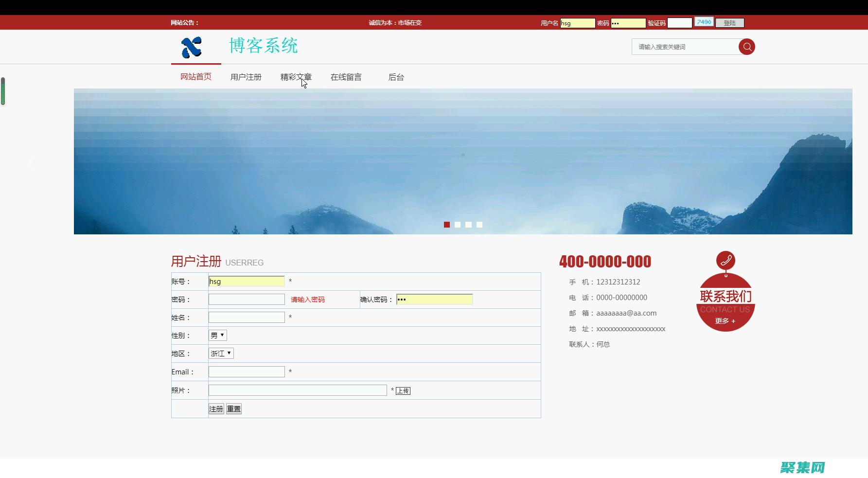868x478 pixels.
Task: Click the search magnifier icon
Action: point(747,47)
